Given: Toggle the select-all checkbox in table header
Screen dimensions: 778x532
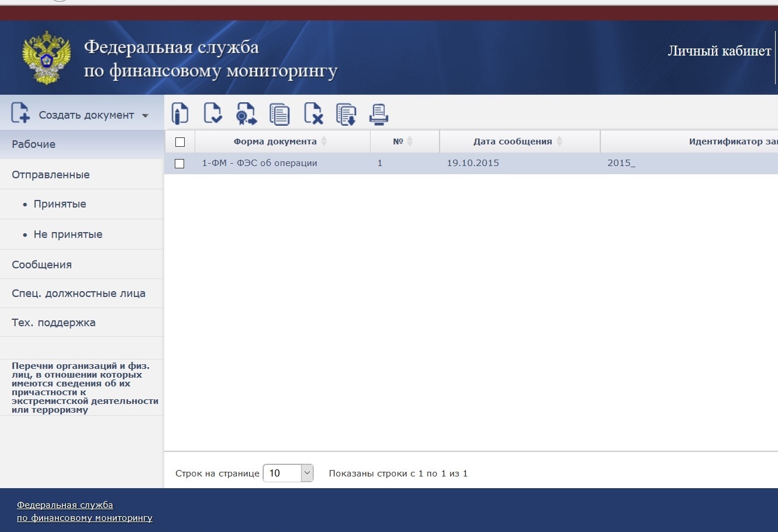Looking at the screenshot, I should click(180, 142).
